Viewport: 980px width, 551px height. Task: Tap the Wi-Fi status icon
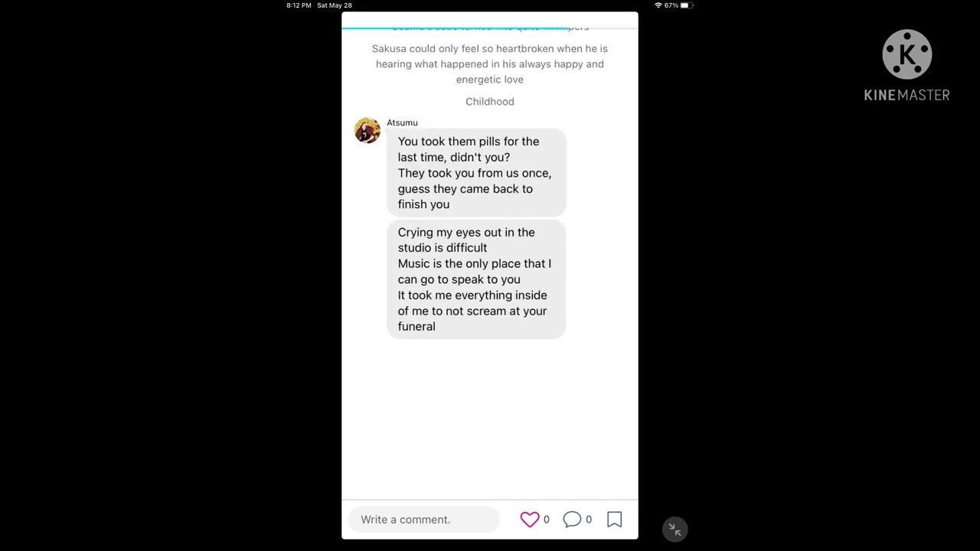658,5
